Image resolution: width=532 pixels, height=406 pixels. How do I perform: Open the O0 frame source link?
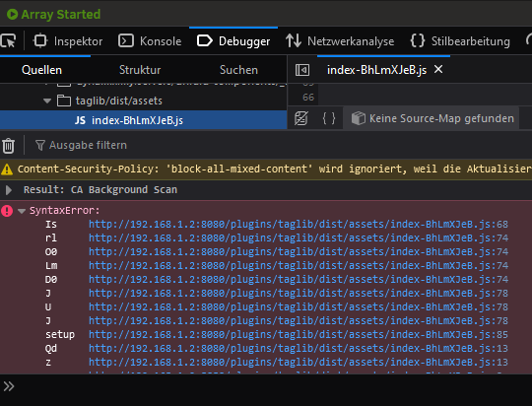[x=299, y=252]
